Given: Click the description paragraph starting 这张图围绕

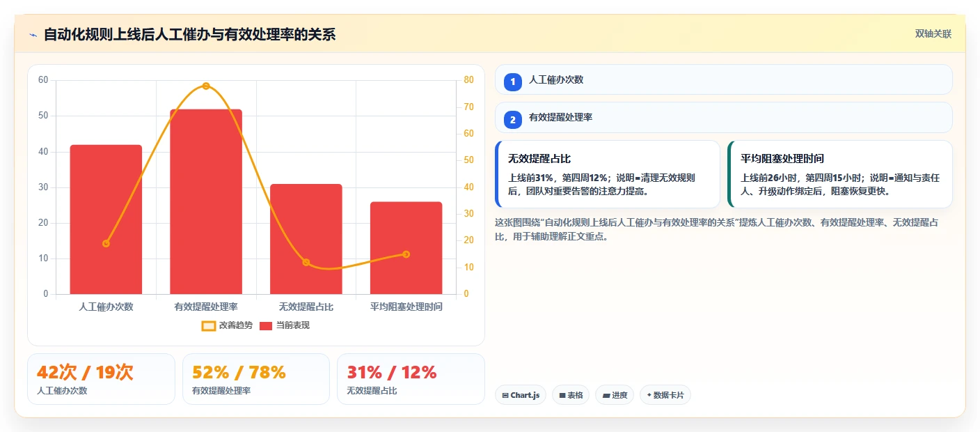Looking at the screenshot, I should tap(718, 229).
